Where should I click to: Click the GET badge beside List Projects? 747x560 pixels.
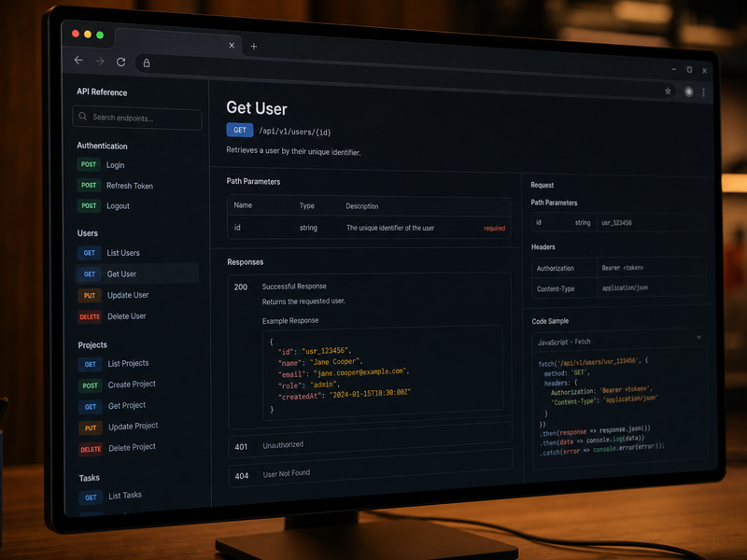coord(90,364)
